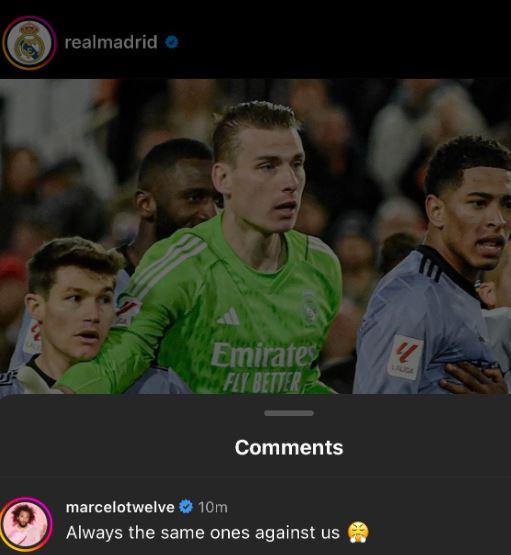511x555 pixels.
Task: Tap the bearded player behind the goalkeeper
Action: [175, 188]
